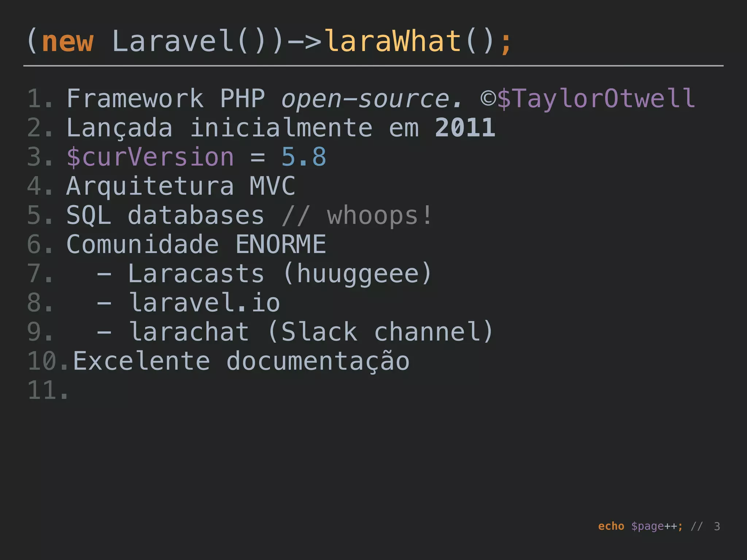Click the page number '3' in footer
The width and height of the screenshot is (747, 560).
[x=717, y=526]
